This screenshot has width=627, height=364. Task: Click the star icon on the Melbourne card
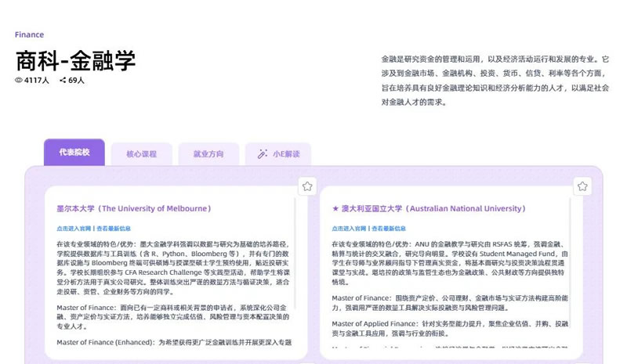point(307,186)
